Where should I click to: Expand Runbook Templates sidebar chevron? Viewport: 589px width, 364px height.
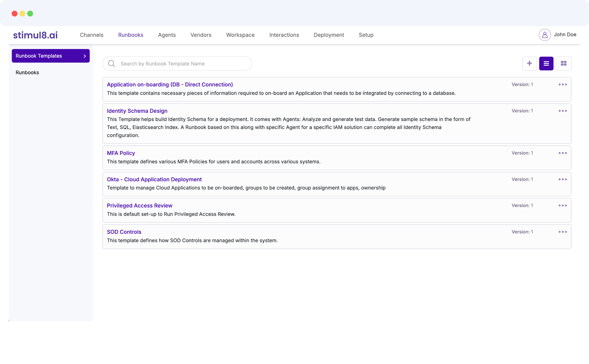[x=85, y=56]
